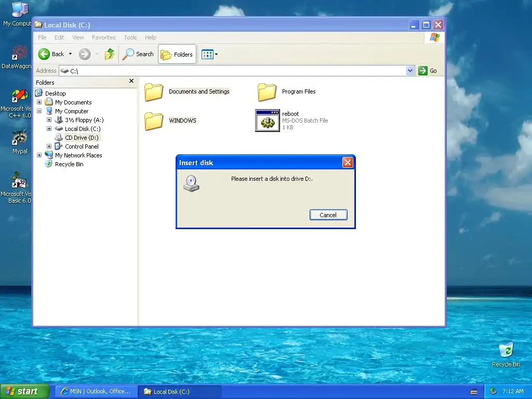Click Cancel in Insert disk dialog
The image size is (532, 399).
coord(328,215)
